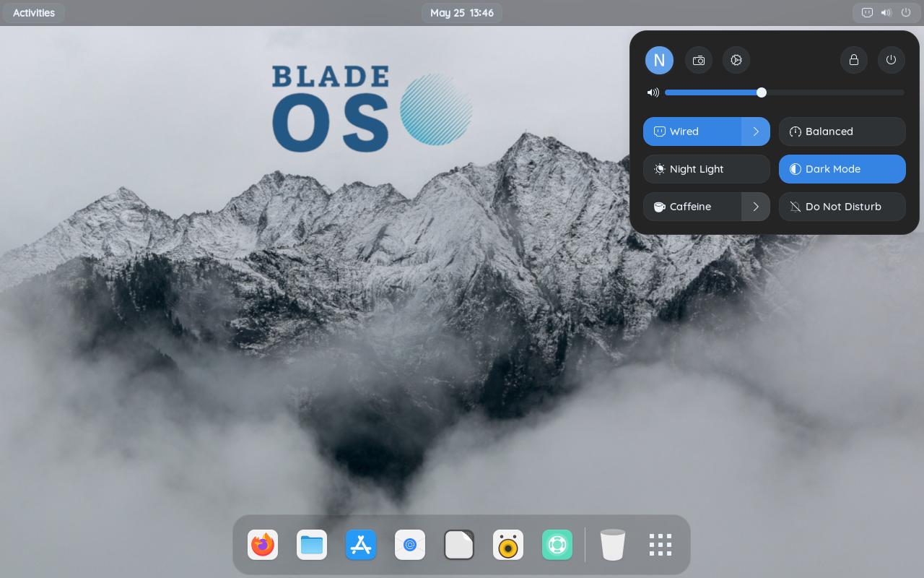Launch the speaker music player icon

click(508, 545)
